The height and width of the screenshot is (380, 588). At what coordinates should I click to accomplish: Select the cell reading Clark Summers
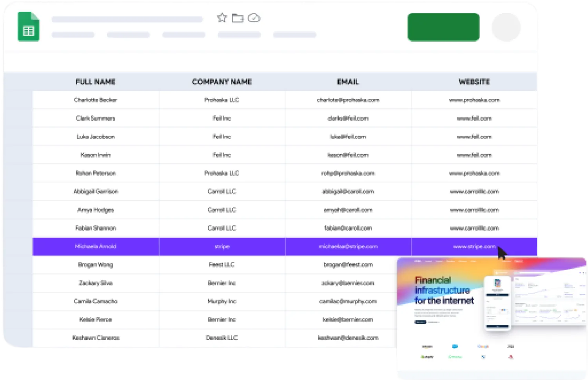tap(96, 118)
